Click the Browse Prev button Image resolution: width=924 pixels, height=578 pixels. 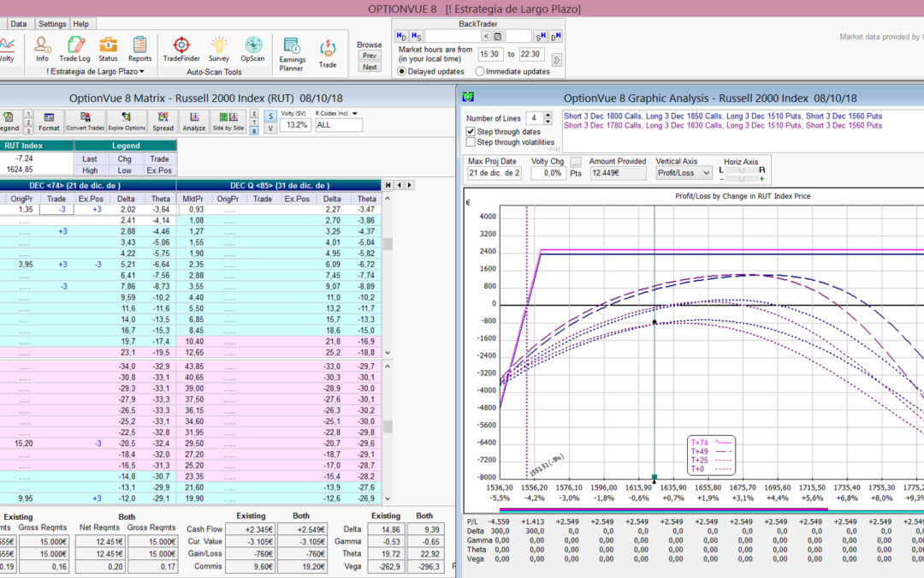tap(370, 56)
